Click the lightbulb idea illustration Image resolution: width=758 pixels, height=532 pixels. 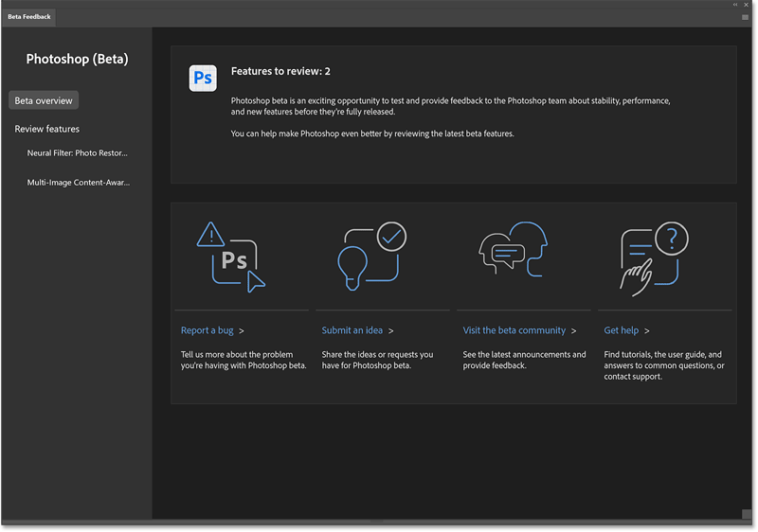pyautogui.click(x=371, y=256)
